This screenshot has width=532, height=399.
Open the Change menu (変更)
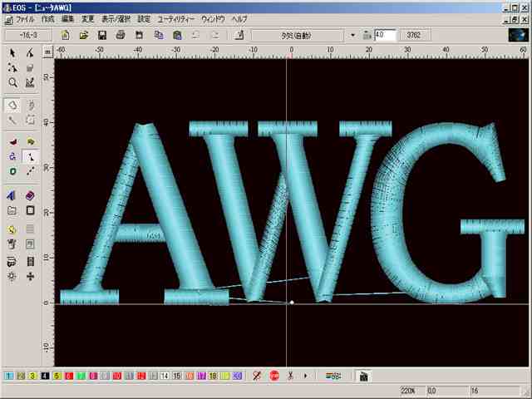pyautogui.click(x=88, y=19)
